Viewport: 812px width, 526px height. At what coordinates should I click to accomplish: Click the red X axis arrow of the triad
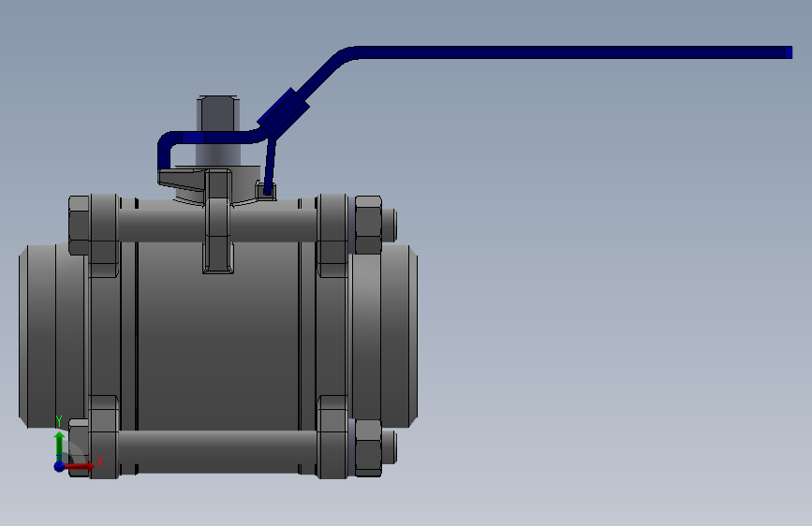pyautogui.click(x=80, y=466)
